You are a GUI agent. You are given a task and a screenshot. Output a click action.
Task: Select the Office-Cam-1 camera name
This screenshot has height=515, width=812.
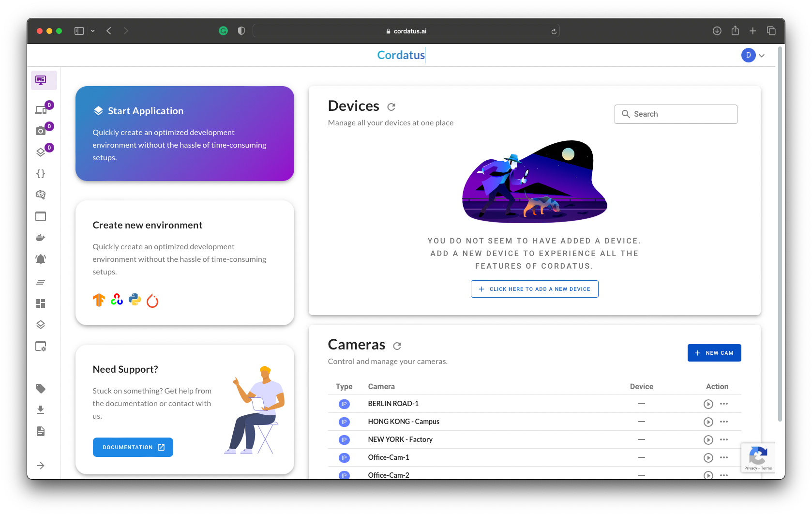(x=389, y=457)
